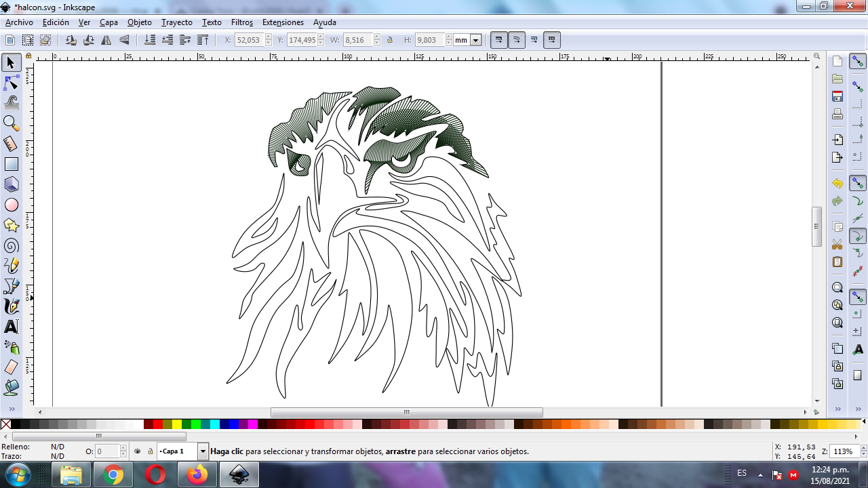This screenshot has height=488, width=868.
Task: Increase the X position stepper
Action: 269,37
